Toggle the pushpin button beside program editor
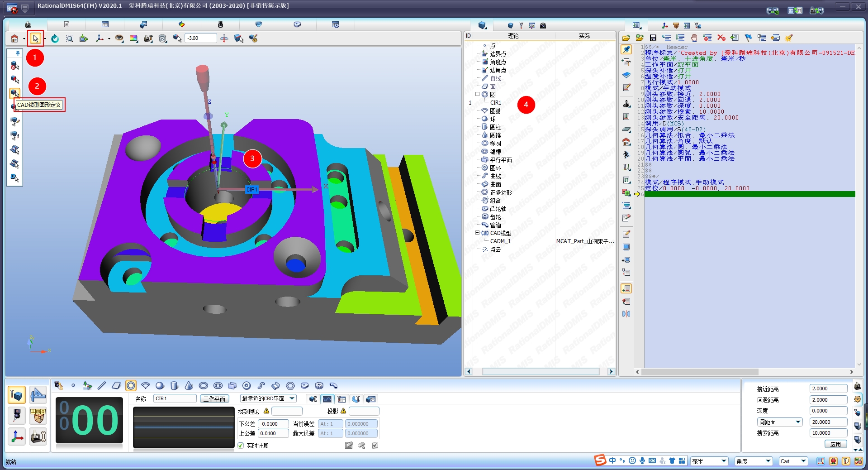The width and height of the screenshot is (868, 470). click(626, 49)
